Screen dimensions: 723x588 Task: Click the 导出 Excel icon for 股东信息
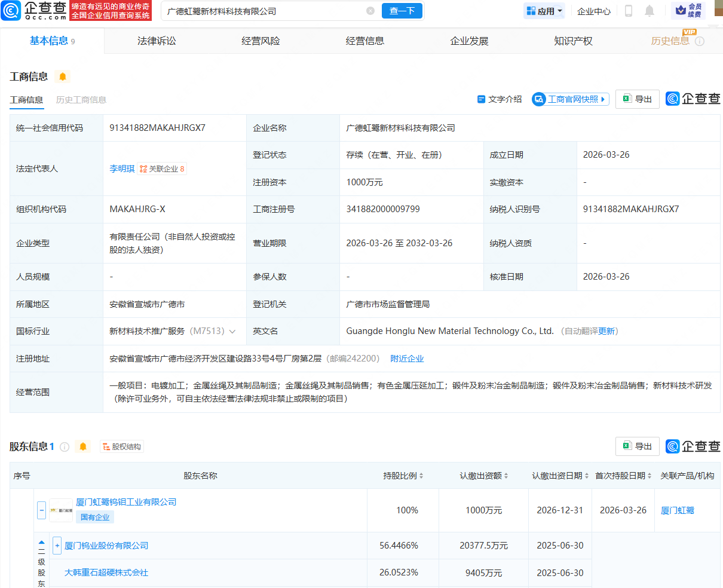point(637,446)
